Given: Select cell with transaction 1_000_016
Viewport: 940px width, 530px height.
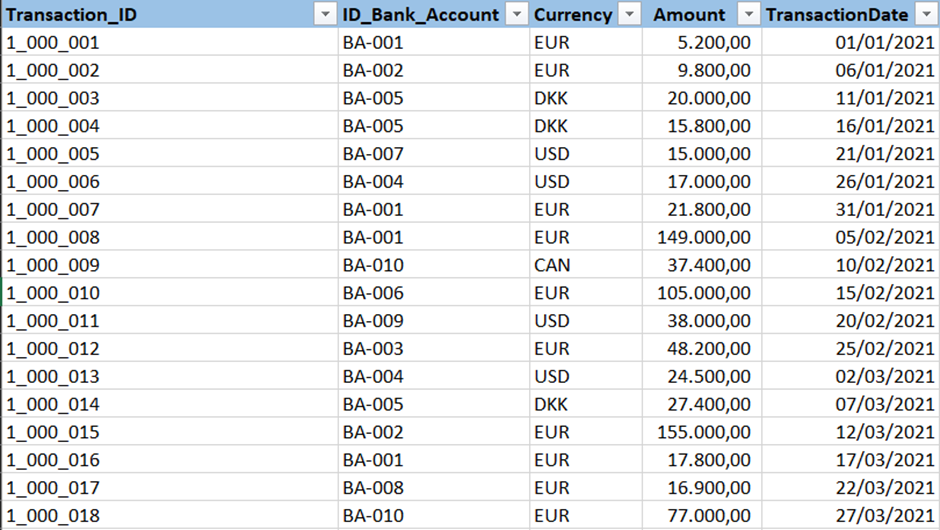Looking at the screenshot, I should [x=170, y=460].
